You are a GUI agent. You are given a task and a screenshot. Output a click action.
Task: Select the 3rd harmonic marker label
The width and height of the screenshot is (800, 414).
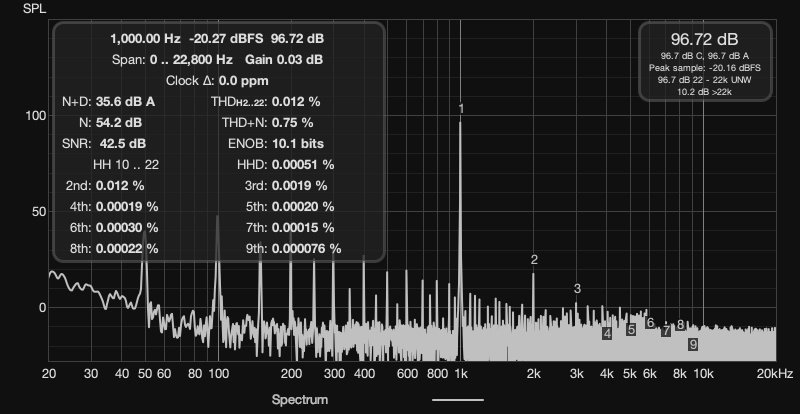577,289
